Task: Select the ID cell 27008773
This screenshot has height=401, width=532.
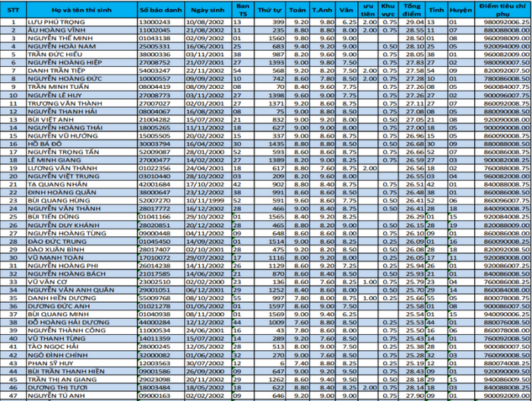Action: coord(161,95)
